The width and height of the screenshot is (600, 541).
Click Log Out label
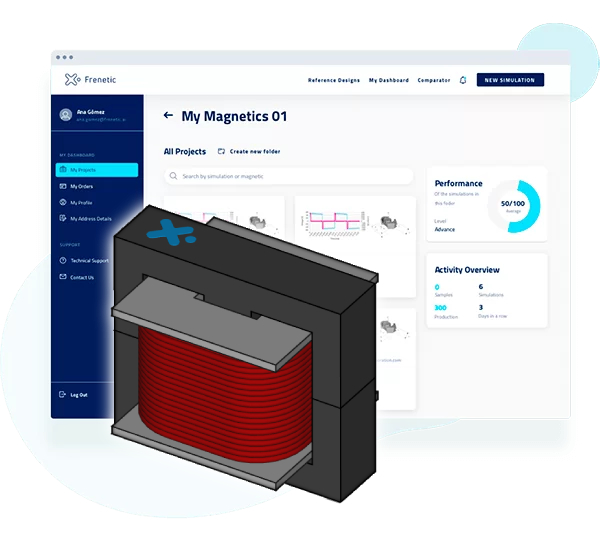point(79,395)
